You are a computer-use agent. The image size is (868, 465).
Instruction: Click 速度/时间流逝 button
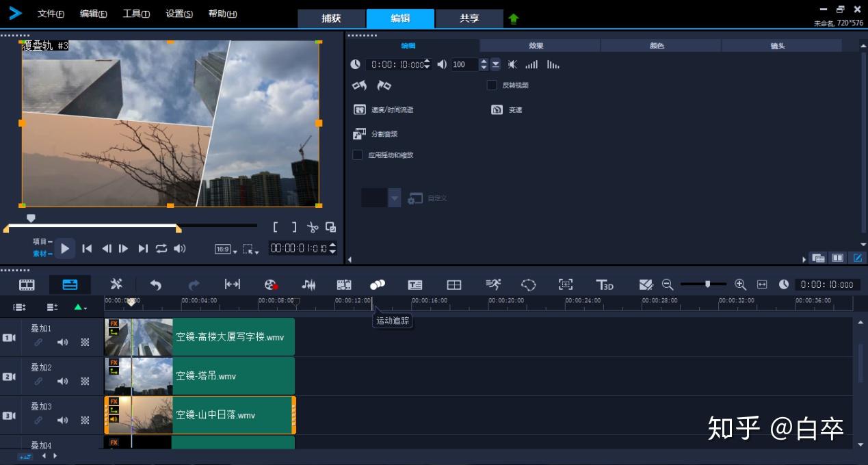[x=384, y=110]
